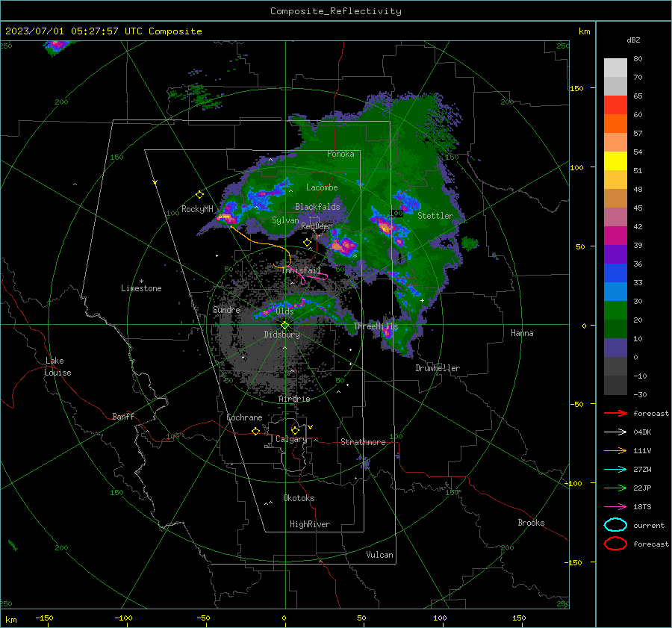672x628 pixels.
Task: Select the Lake Louise label
Action: click(x=57, y=367)
